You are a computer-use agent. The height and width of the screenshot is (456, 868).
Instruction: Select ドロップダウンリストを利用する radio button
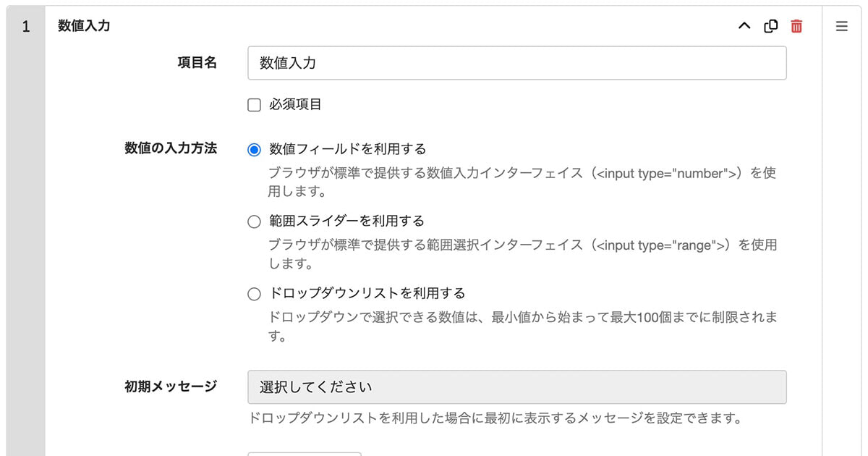tap(254, 294)
